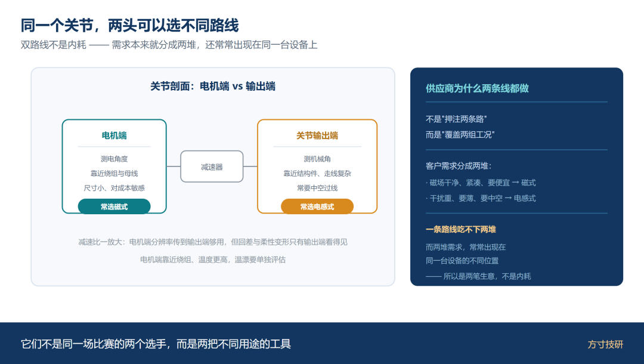Click the 测电角度 line
Image resolution: width=644 pixels, height=364 pixels.
click(114, 159)
